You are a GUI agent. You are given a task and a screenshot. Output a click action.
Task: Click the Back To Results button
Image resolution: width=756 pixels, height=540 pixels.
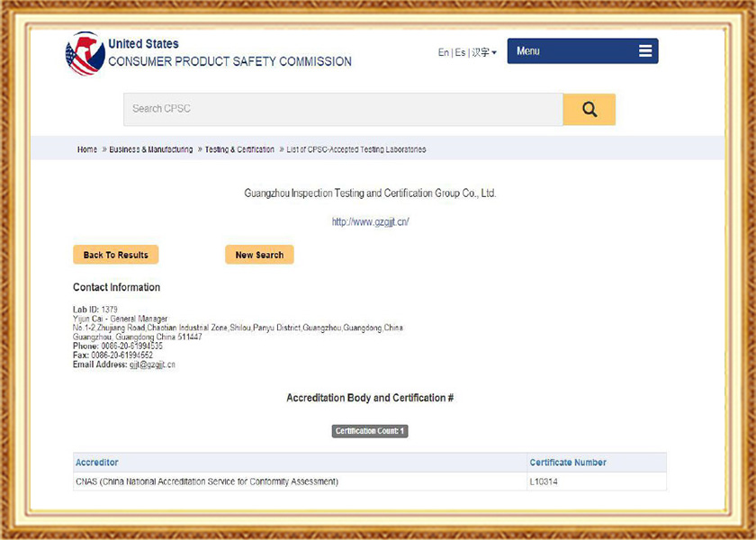click(x=116, y=255)
